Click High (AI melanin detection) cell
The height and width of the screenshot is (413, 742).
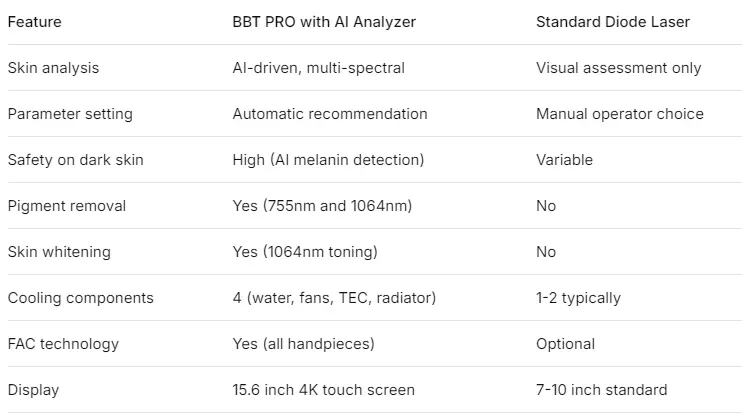[328, 160]
